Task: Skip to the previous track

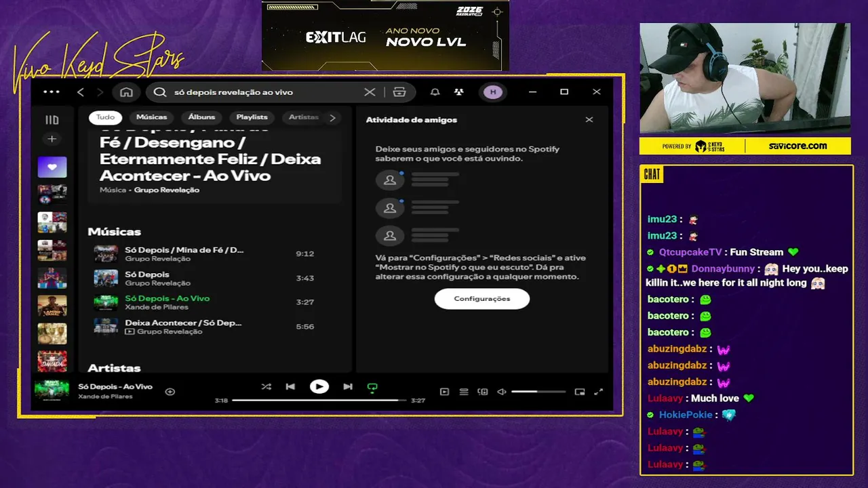Action: click(290, 386)
